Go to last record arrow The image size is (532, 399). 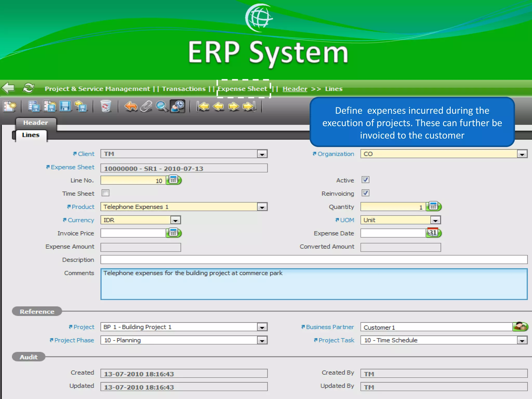coord(249,107)
